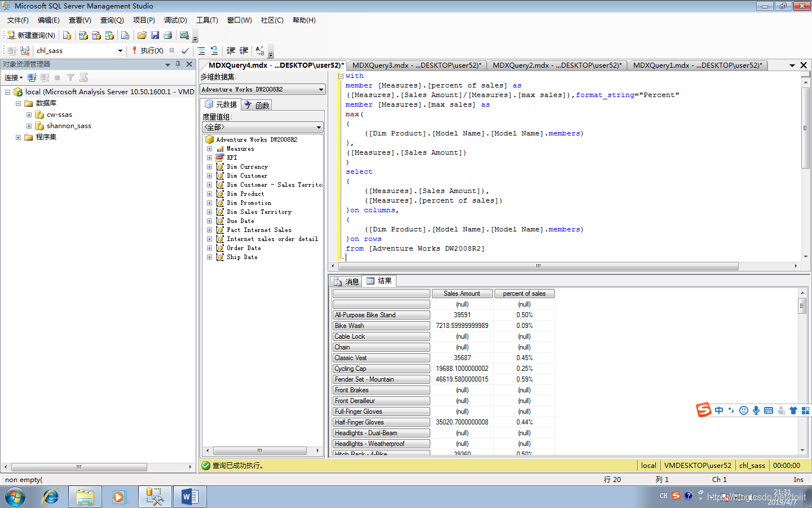Open Windows Explorer from the taskbar
This screenshot has height=508, width=812.
tap(85, 497)
